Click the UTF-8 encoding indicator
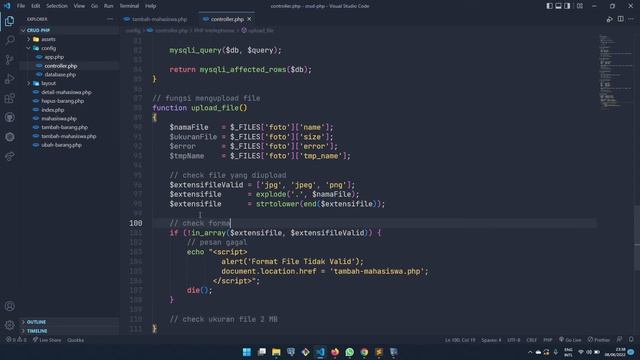This screenshot has width=640, height=360. coord(513,340)
